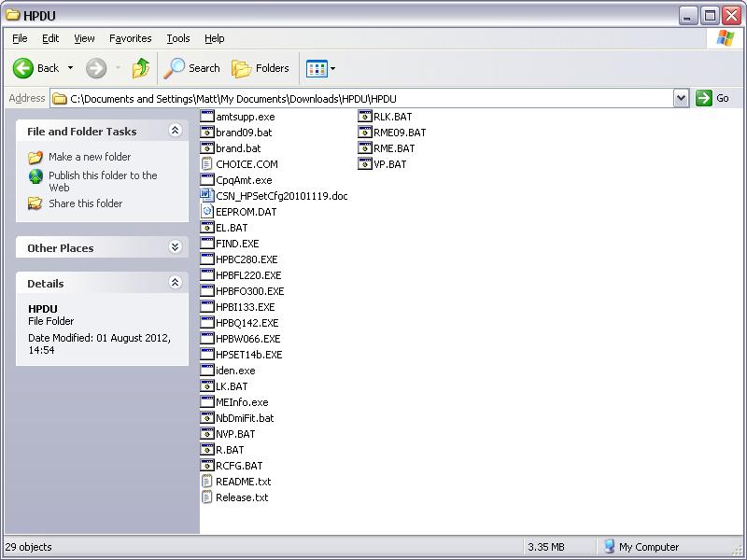Select the HPBFO300.EXE file icon
This screenshot has height=560, width=747.
tap(207, 291)
